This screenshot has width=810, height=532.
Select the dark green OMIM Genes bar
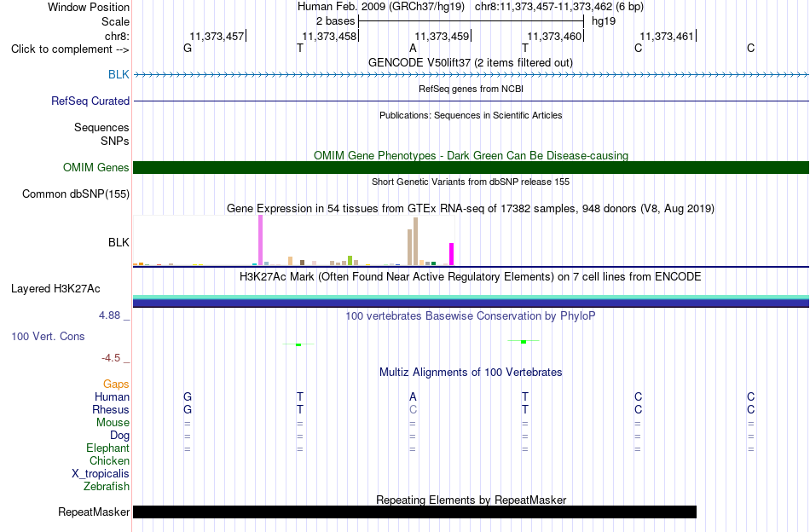[x=471, y=167]
